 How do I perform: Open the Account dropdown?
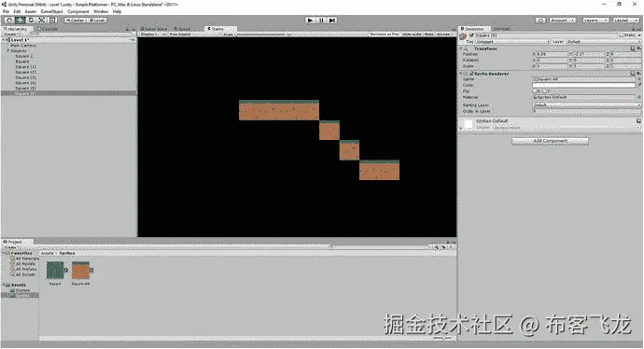pos(562,20)
